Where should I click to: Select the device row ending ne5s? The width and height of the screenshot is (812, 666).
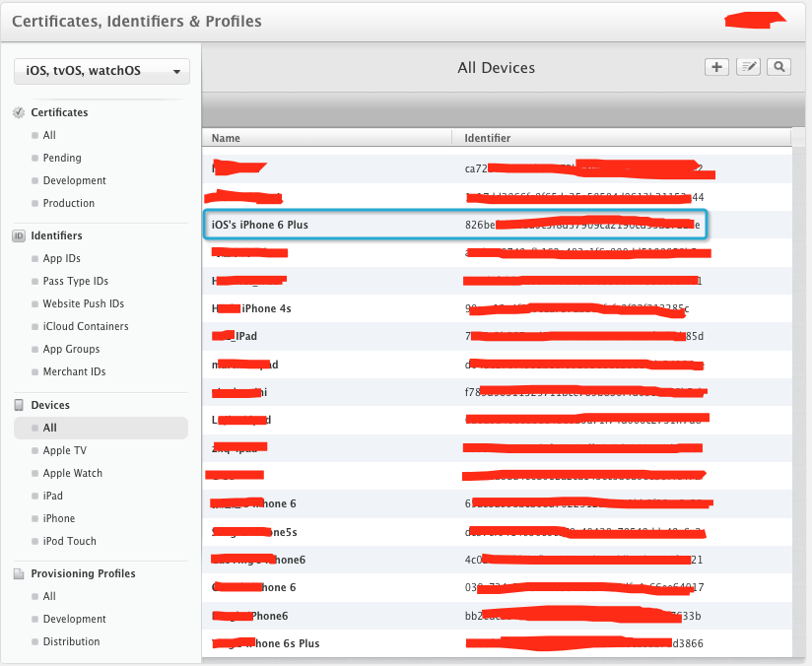coord(497,532)
